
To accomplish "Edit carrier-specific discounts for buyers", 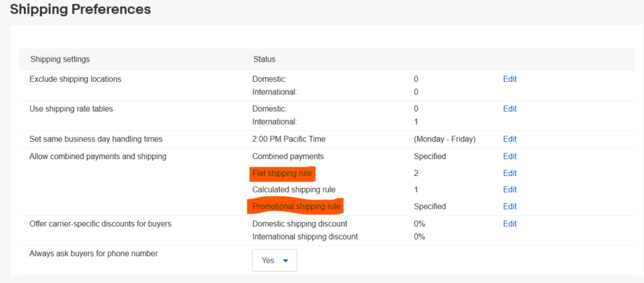I will (509, 224).
